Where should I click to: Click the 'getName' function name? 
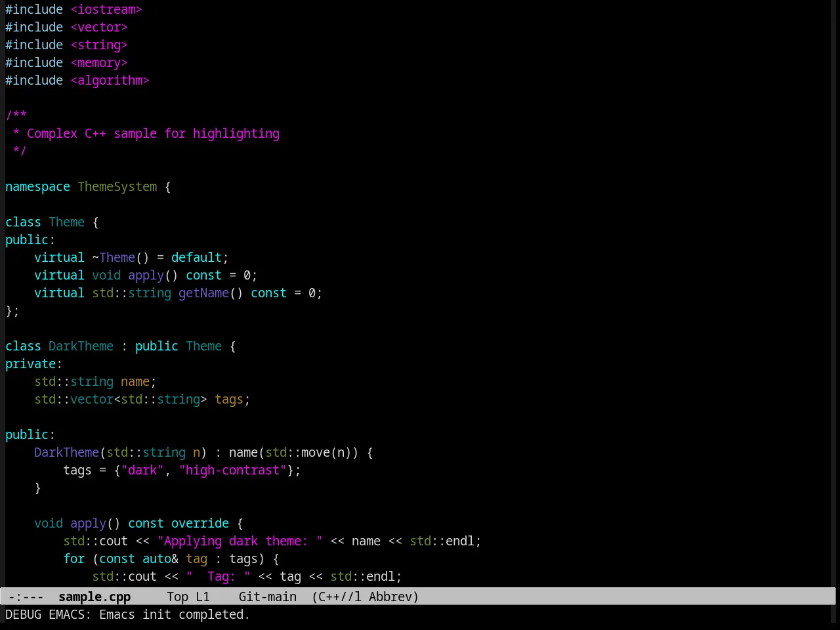tap(203, 293)
